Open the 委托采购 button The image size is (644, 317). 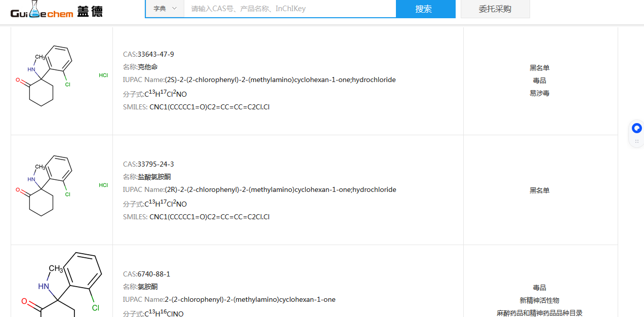(495, 9)
